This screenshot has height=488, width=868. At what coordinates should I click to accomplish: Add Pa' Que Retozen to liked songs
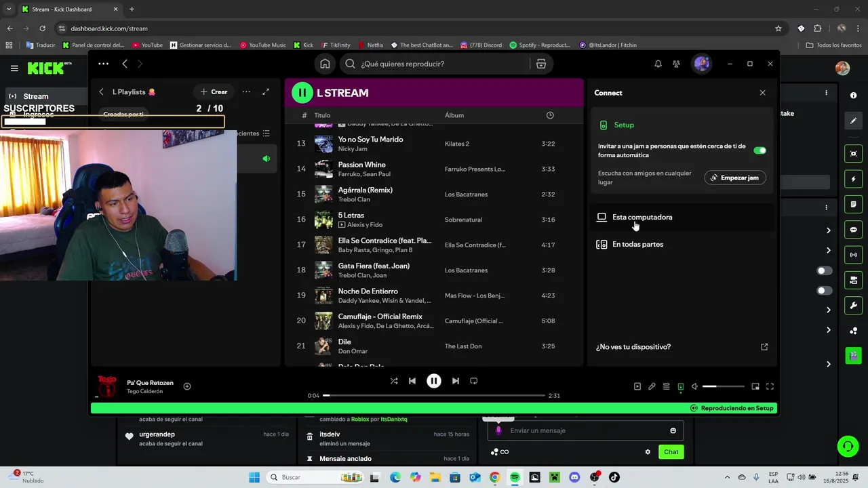tap(187, 386)
